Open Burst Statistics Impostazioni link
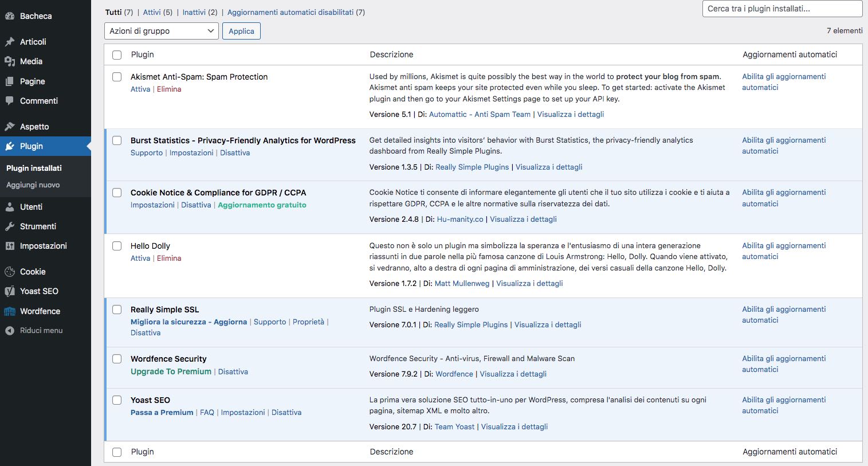The width and height of the screenshot is (868, 466). click(191, 153)
